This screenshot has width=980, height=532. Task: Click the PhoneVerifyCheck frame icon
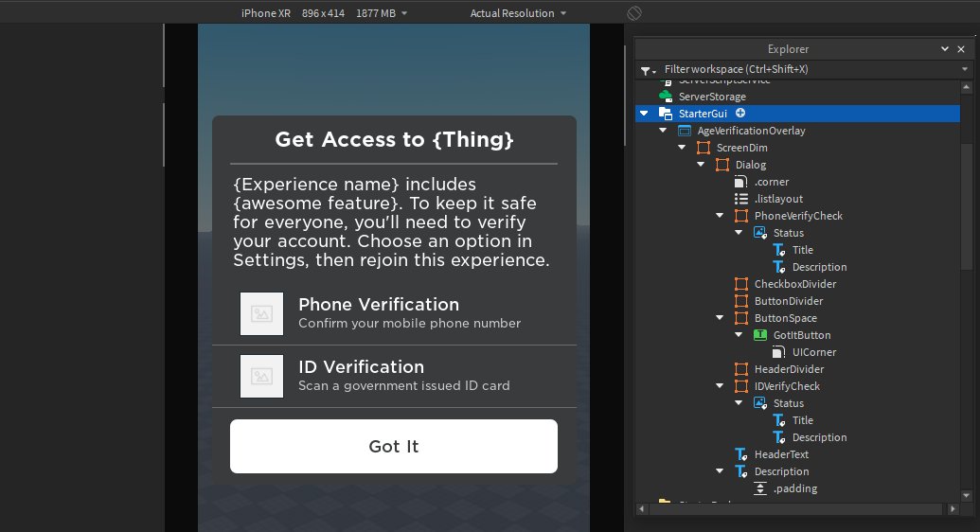coord(741,216)
